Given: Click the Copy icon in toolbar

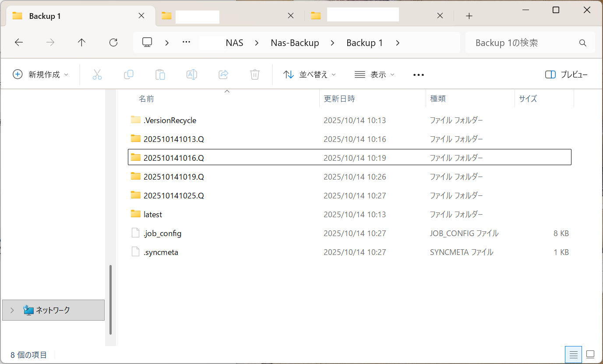Looking at the screenshot, I should coord(129,74).
